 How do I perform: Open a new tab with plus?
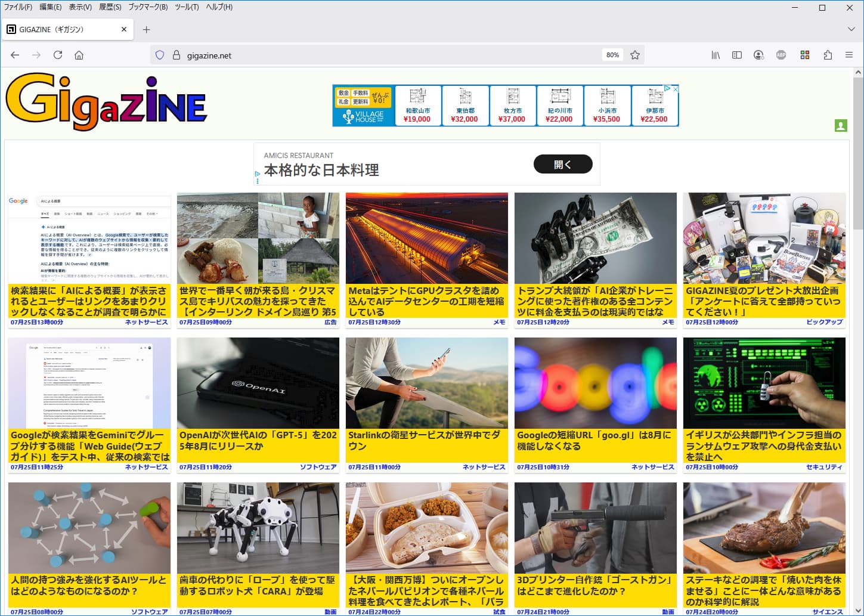[x=147, y=29]
